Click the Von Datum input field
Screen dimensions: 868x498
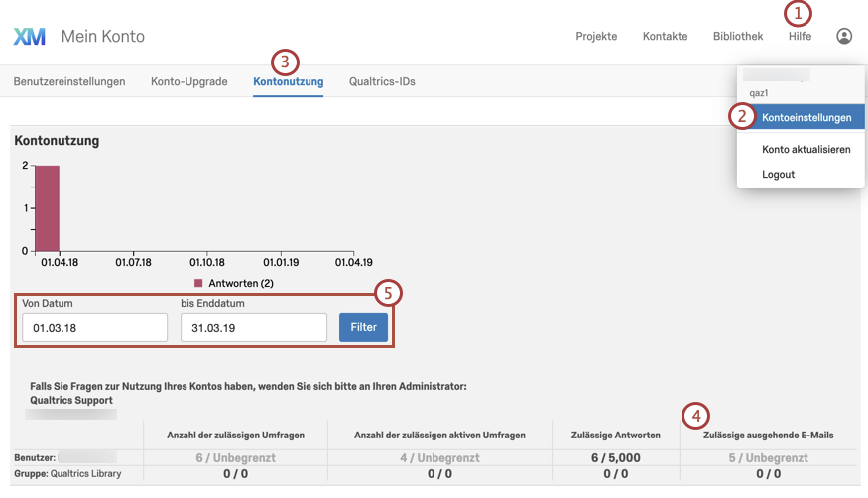(x=94, y=328)
